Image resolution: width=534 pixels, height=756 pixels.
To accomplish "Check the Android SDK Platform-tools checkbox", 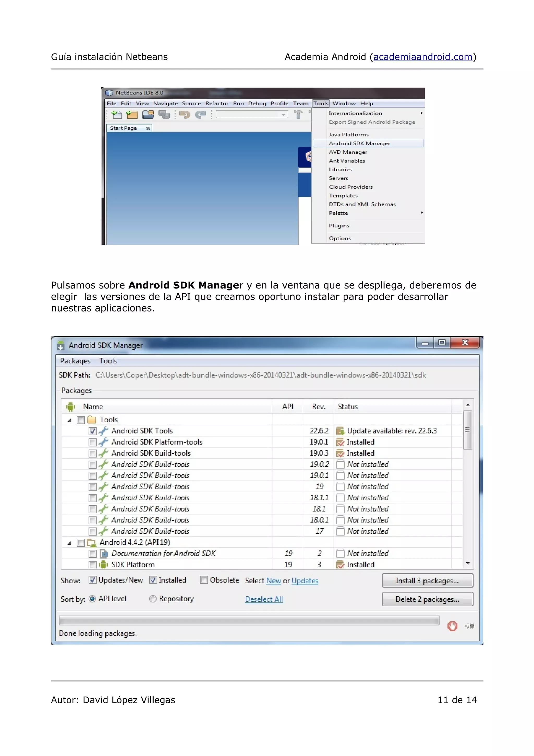I will pos(93,442).
